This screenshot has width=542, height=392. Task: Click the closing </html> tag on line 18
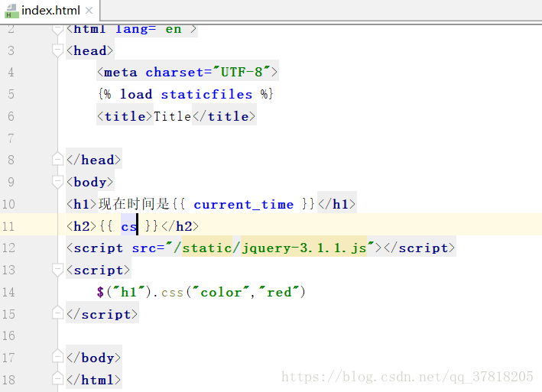click(94, 380)
